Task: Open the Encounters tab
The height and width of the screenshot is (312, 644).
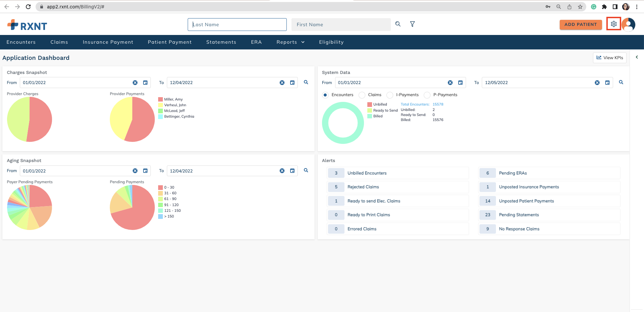Action: click(21, 42)
